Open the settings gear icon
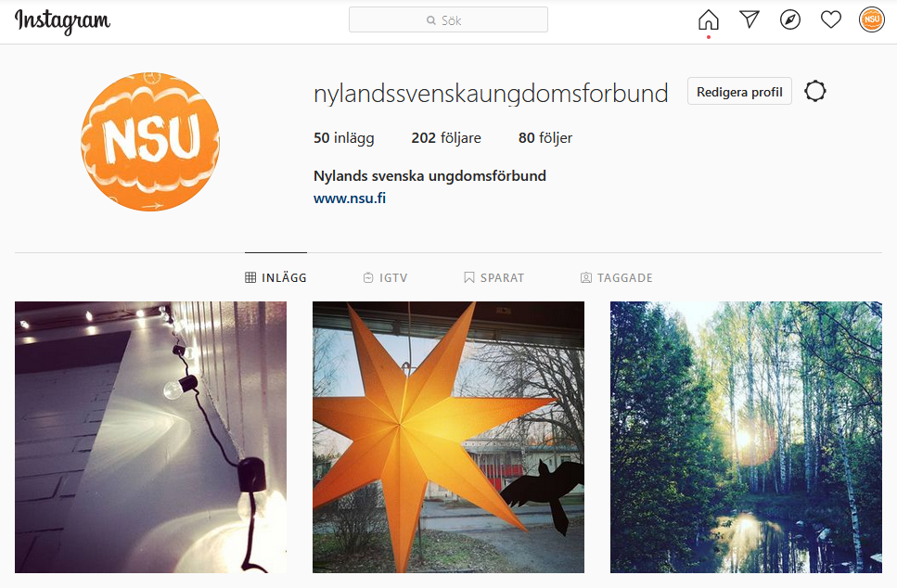Image resolution: width=897 pixels, height=588 pixels. [x=815, y=92]
